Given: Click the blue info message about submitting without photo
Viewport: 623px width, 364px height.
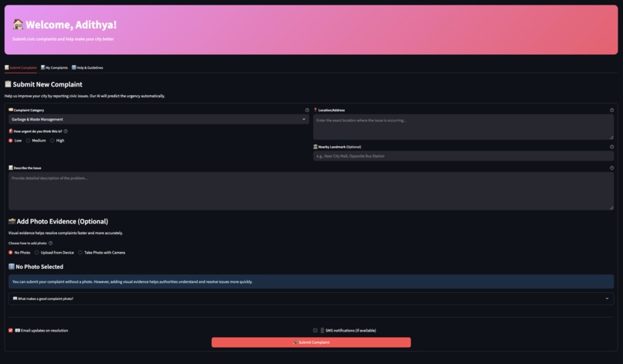Looking at the screenshot, I should point(311,281).
